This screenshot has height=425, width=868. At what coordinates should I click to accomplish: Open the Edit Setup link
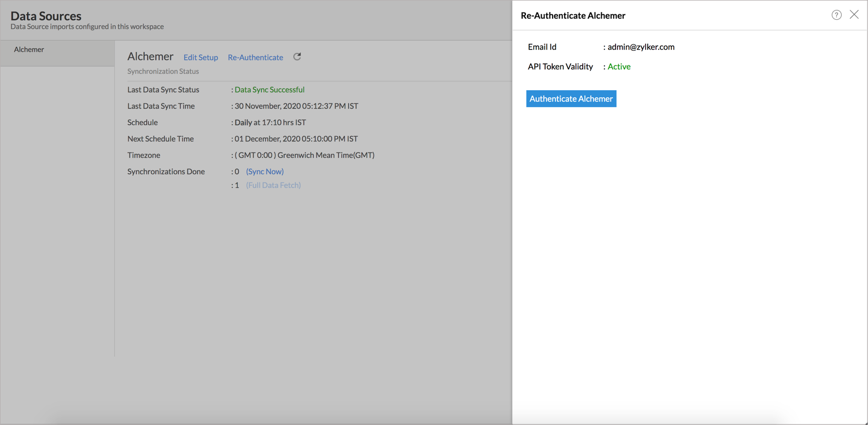[x=201, y=57]
